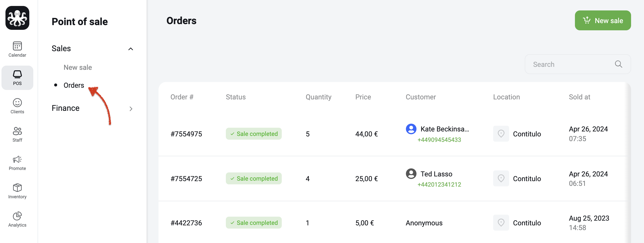
Task: Click the search magnifier icon
Action: pyautogui.click(x=618, y=64)
